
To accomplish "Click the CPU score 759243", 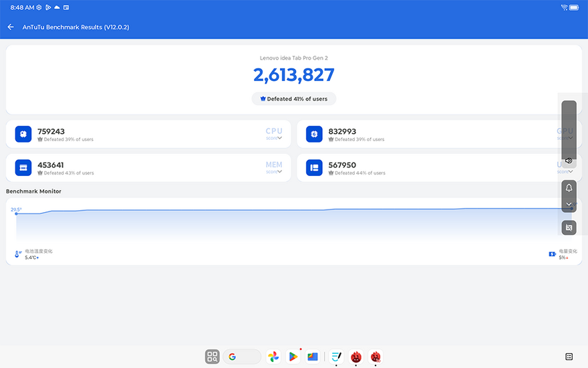I will point(51,131).
